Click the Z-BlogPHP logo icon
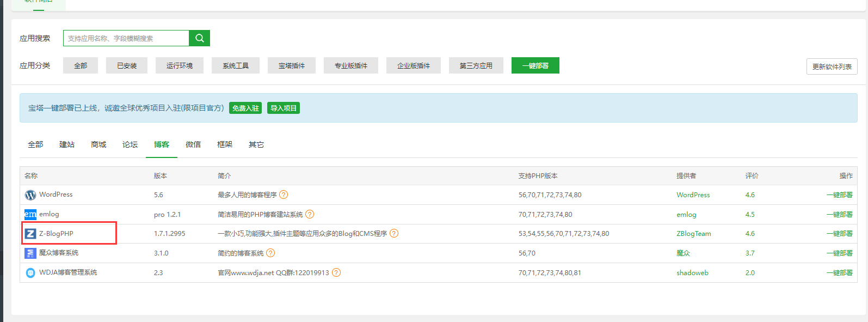Viewport: 868px width, 322px height. [x=30, y=234]
